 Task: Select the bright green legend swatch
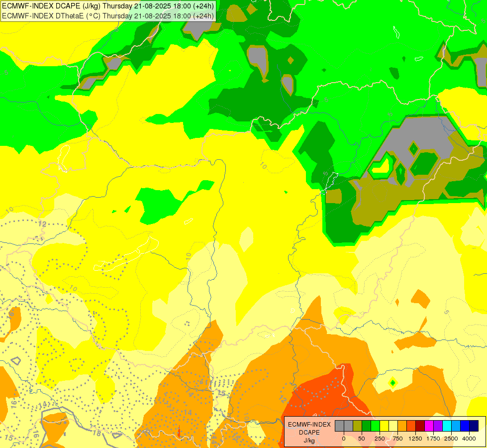376,426
